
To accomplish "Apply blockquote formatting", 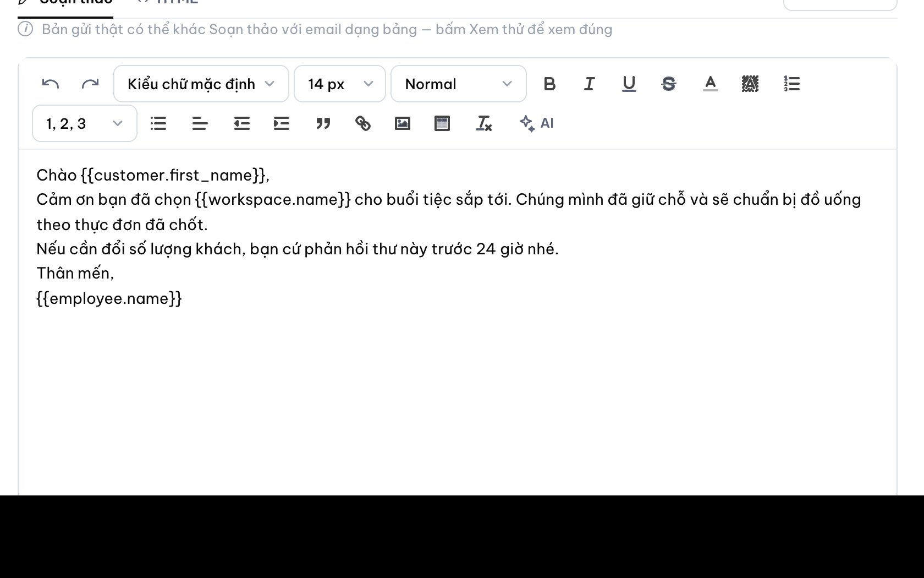I will (323, 123).
